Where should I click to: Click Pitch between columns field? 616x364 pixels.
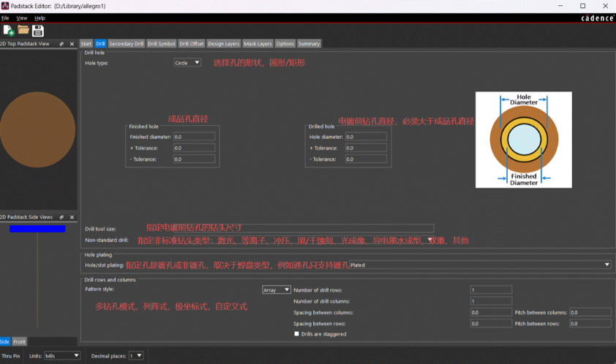click(x=590, y=313)
